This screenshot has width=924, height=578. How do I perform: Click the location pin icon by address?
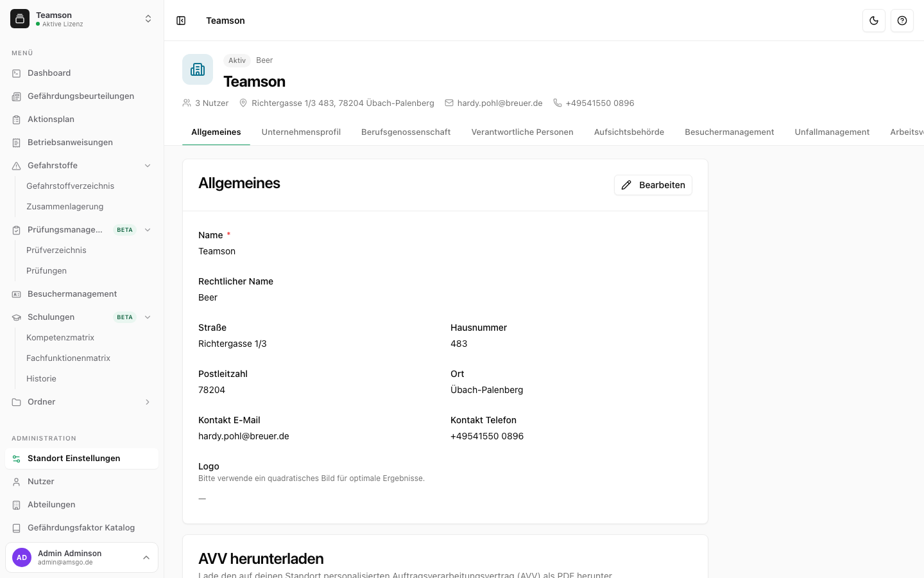click(243, 103)
